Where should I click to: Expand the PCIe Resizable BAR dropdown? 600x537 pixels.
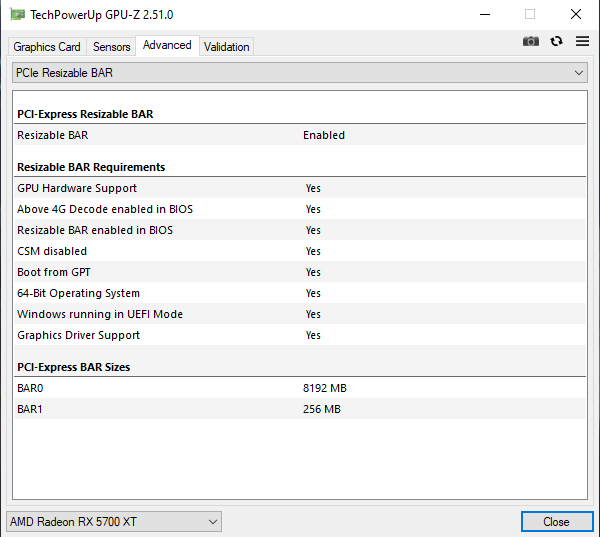click(299, 73)
